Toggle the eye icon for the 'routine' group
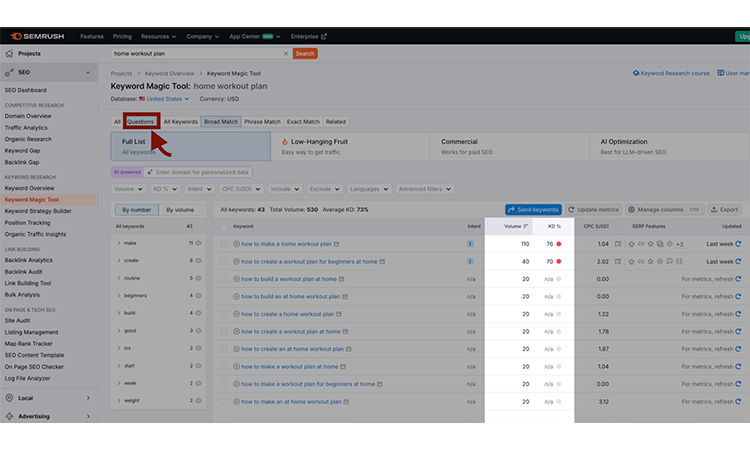 [x=199, y=278]
